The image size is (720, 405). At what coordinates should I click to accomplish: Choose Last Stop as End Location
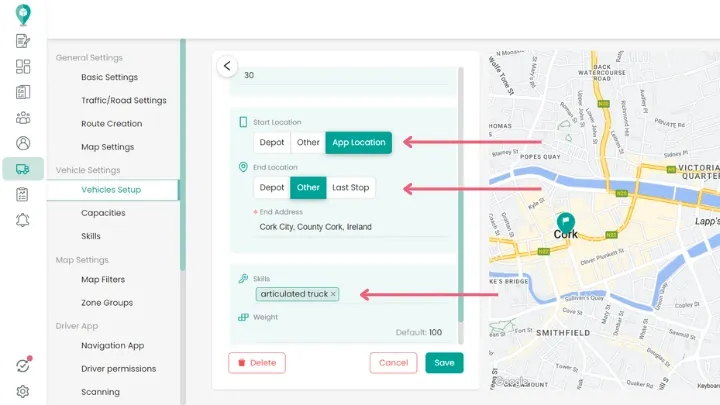[x=350, y=187]
